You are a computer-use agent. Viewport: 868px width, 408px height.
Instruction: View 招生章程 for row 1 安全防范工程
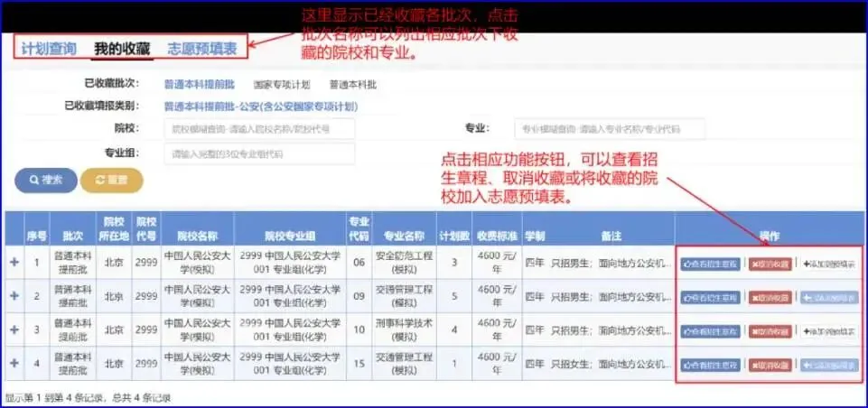710,264
